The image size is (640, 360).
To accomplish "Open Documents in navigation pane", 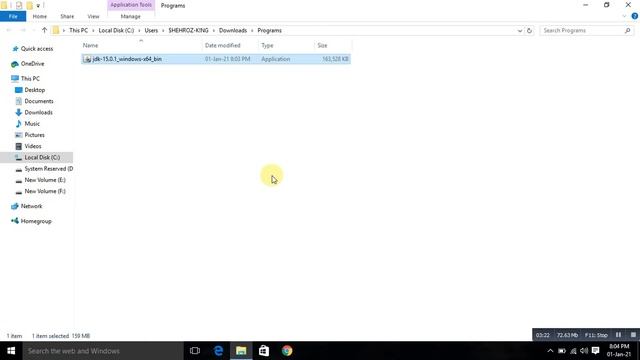I will (39, 101).
